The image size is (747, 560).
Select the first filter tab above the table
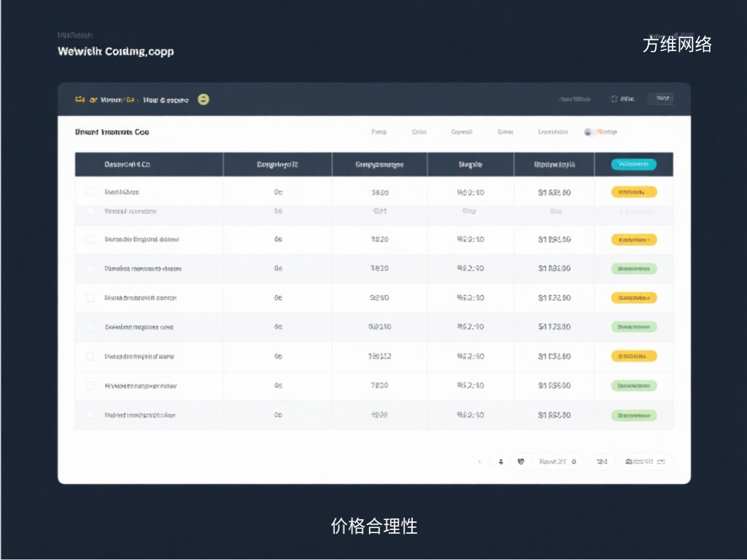[x=379, y=132]
